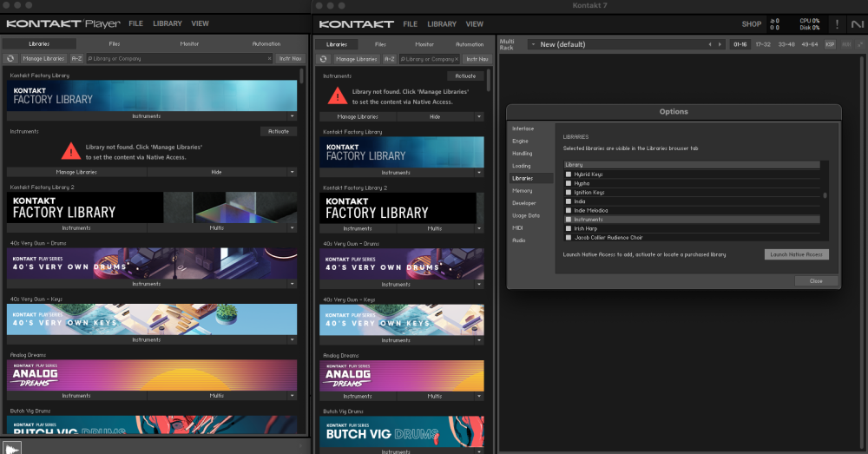The image size is (868, 454).
Task: Toggle Hypha library checkbox
Action: 568,183
